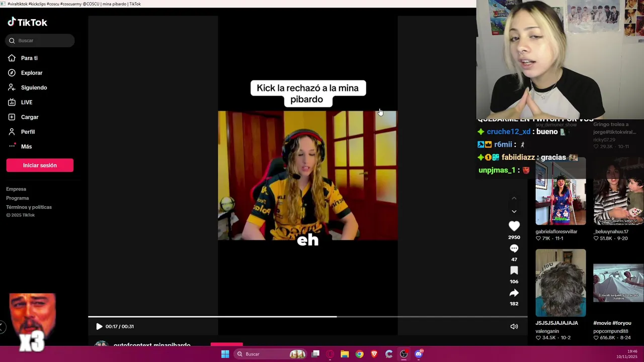Click the Siguiendo person icon

pyautogui.click(x=12, y=87)
